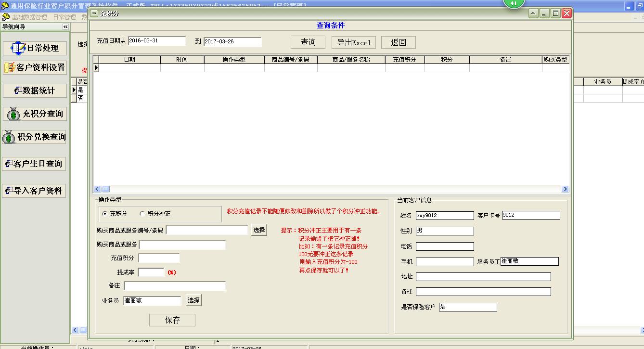Save the record with 保存 button
Image resolution: width=644 pixels, height=349 pixels.
pos(172,320)
